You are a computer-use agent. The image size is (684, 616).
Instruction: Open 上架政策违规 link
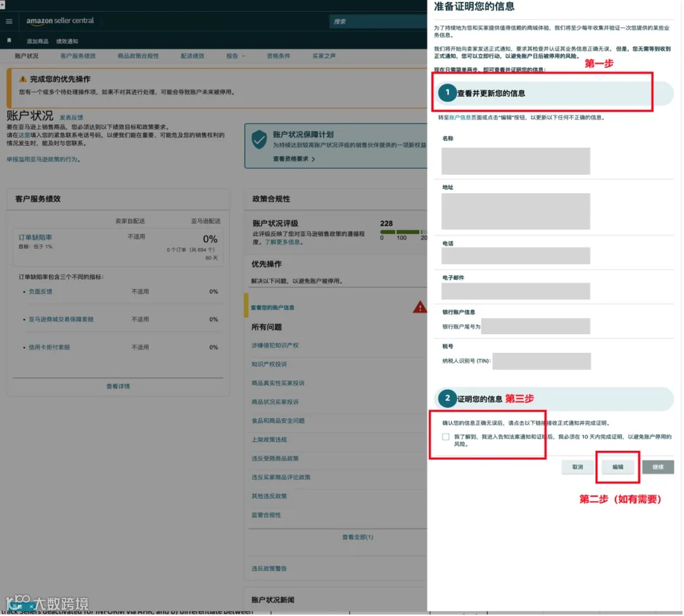[x=269, y=439]
